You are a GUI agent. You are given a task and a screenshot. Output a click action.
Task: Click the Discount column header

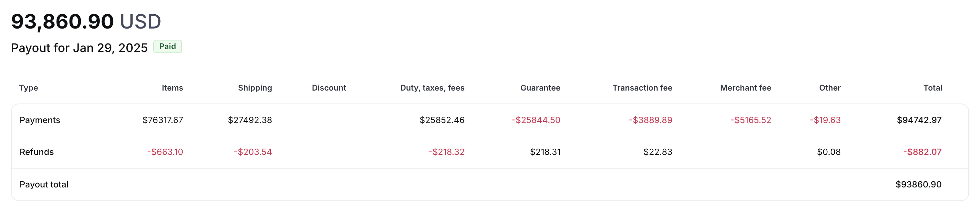point(329,88)
